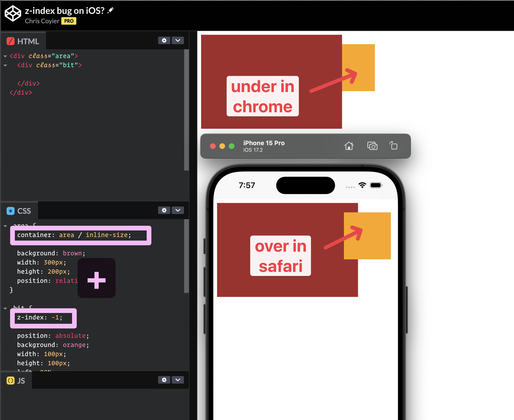Collapse the div class="bit" code fold
Viewport: 514px width, 420px height.
coord(5,65)
